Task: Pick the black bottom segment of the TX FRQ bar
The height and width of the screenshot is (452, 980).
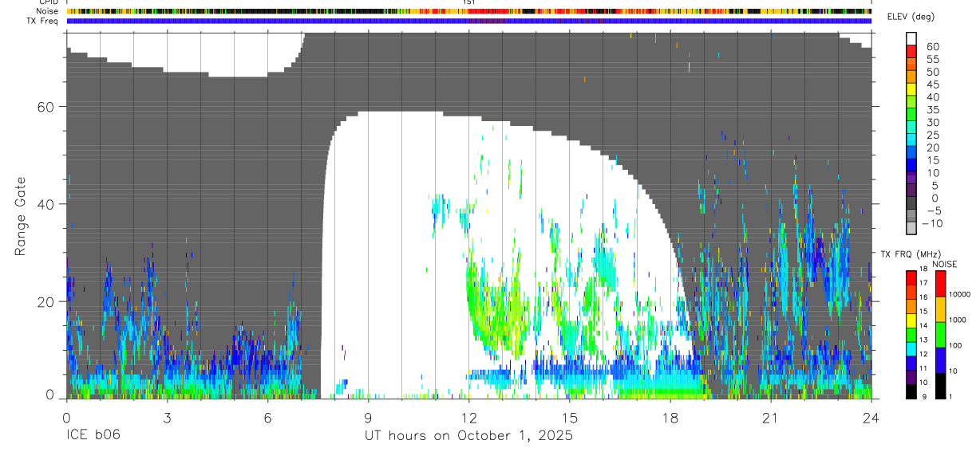Action: (911, 391)
